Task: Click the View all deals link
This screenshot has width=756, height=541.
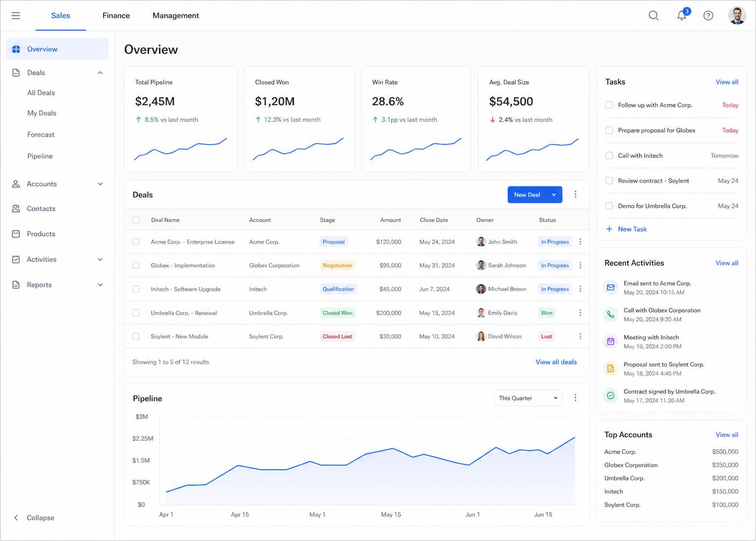Action: click(x=556, y=362)
